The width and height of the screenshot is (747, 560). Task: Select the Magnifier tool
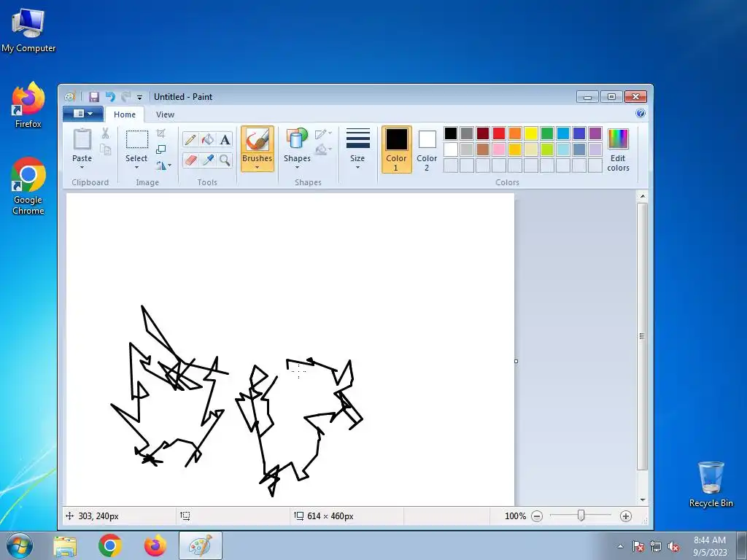pyautogui.click(x=225, y=160)
